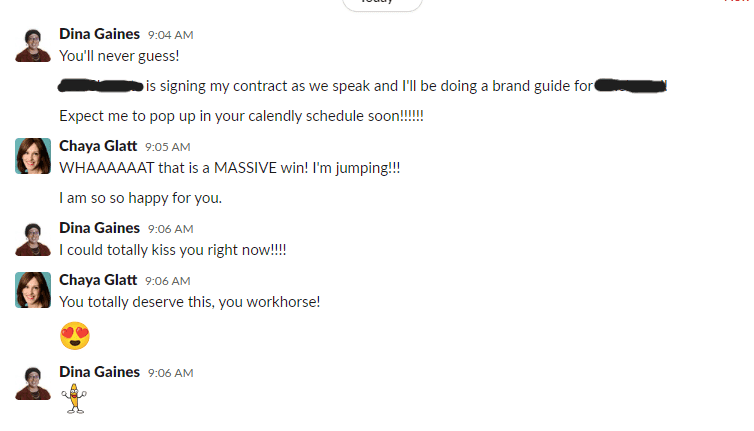Select the "I am so so happy for you." message
The height and width of the screenshot is (431, 754).
pos(140,197)
